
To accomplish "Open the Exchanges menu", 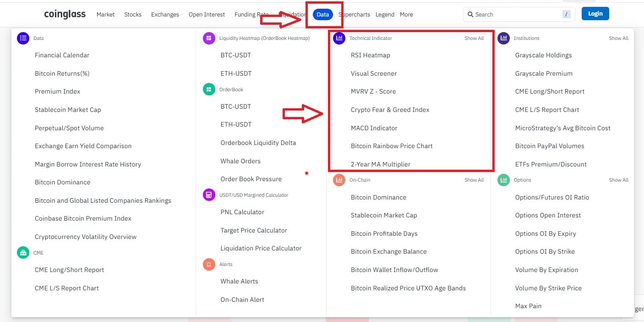I will [x=165, y=14].
